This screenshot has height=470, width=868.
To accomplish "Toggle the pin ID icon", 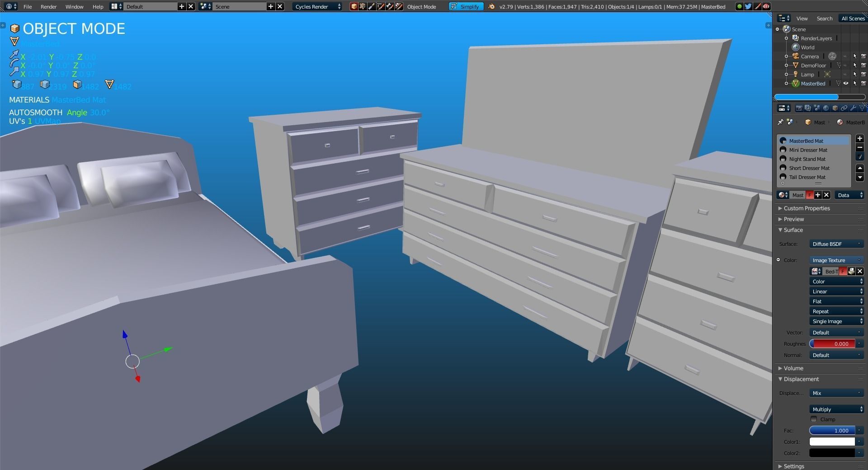I will [780, 122].
